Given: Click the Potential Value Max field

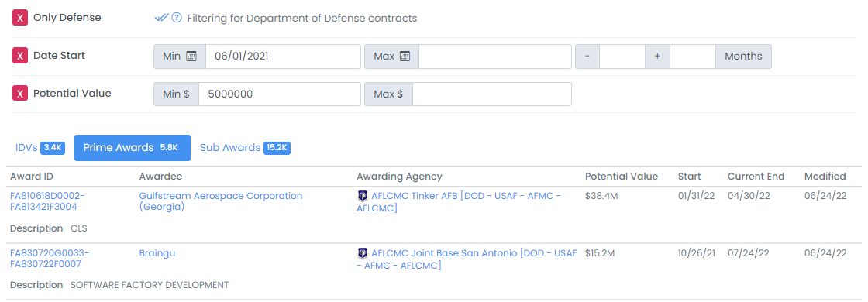Looking at the screenshot, I should click(x=491, y=94).
